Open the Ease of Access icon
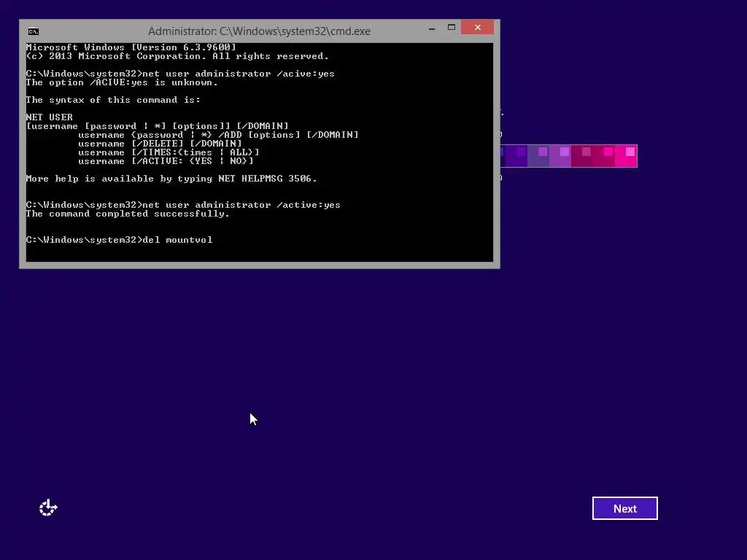Viewport: 747px width, 560px height. [x=48, y=508]
